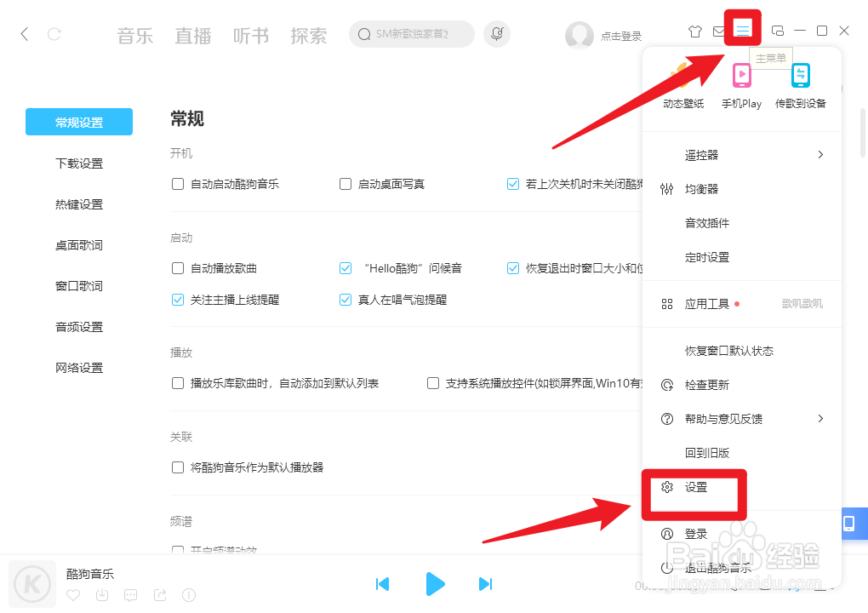Toggle 若上次关机时未关闭酷狗 checkbox
868x613 pixels.
tap(513, 184)
